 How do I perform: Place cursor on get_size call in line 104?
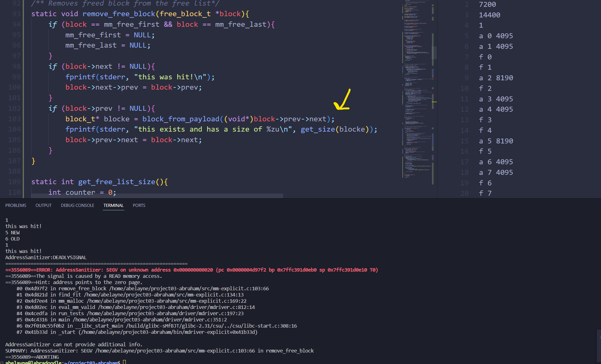tap(318, 129)
